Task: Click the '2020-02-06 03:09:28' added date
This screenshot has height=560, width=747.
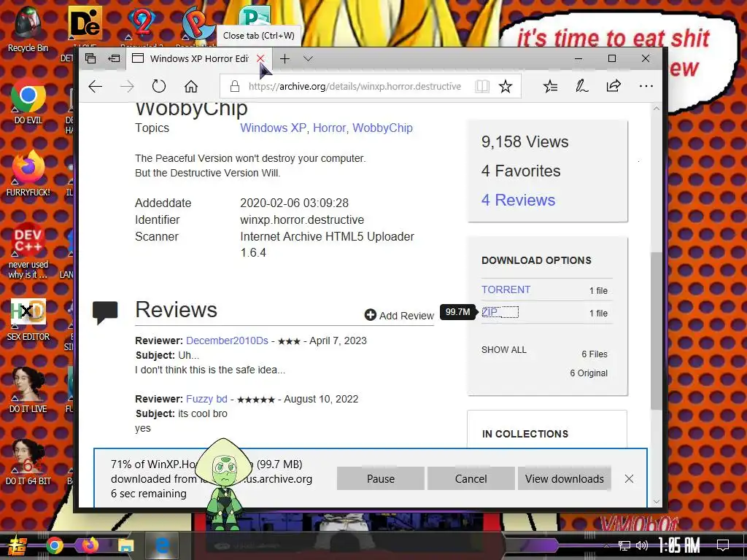Action: pyautogui.click(x=295, y=203)
